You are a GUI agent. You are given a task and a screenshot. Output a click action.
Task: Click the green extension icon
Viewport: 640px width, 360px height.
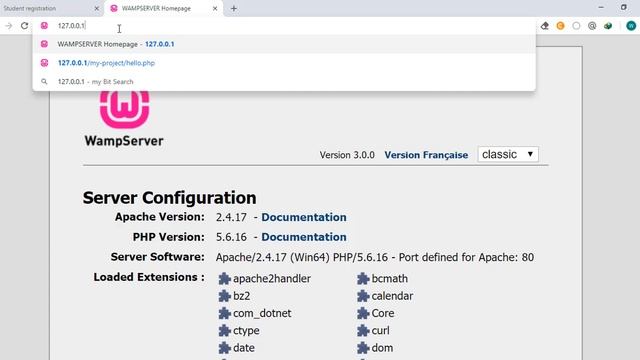pos(608,26)
